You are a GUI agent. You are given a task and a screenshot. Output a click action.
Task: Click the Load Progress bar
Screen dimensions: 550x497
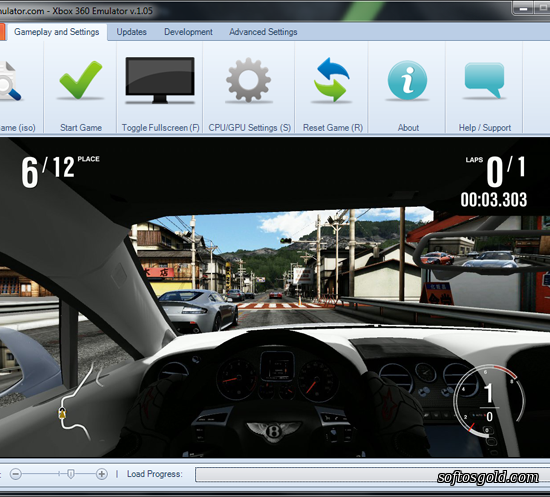click(x=372, y=475)
